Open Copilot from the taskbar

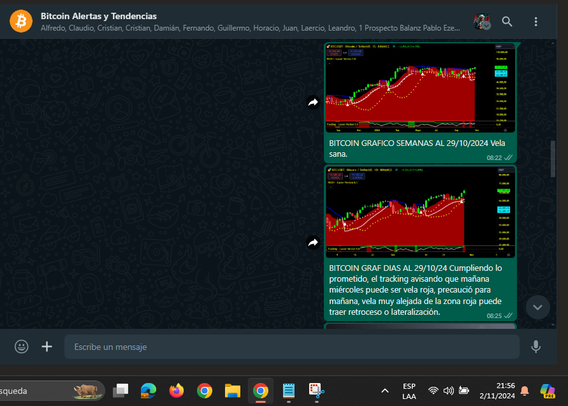[547, 391]
